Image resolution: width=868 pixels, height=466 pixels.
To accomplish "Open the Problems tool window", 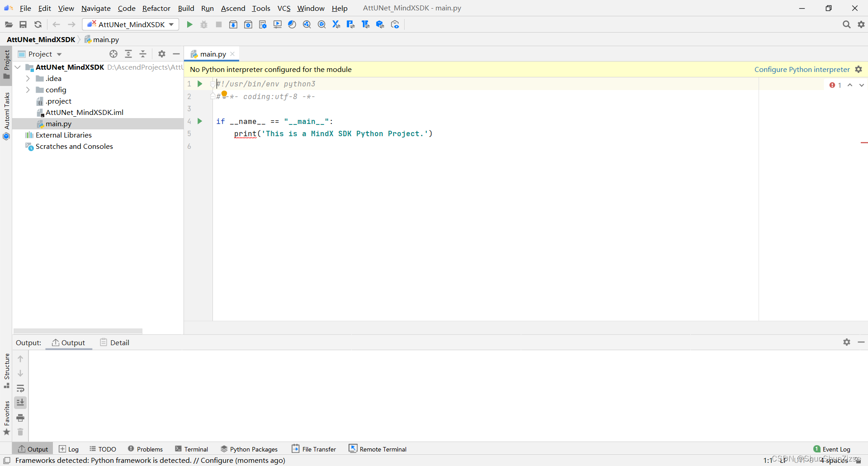I will (145, 449).
